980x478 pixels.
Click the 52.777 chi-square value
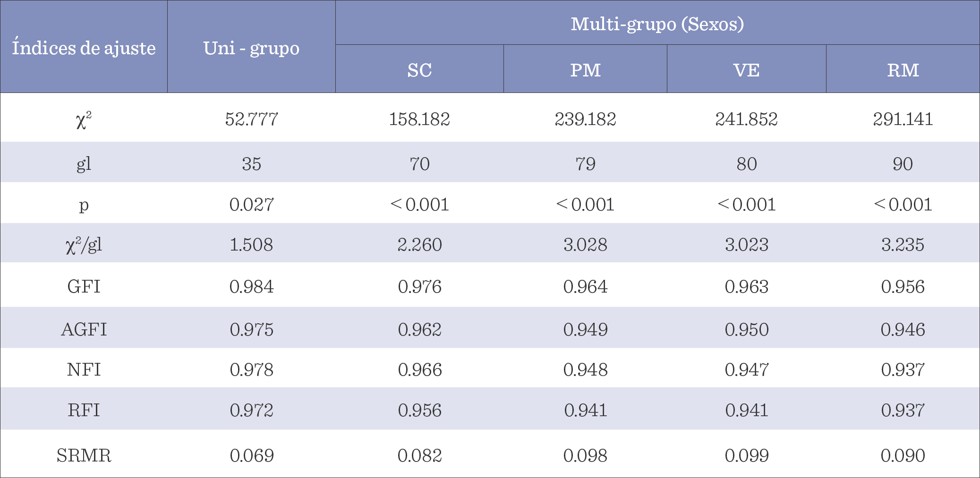(251, 119)
